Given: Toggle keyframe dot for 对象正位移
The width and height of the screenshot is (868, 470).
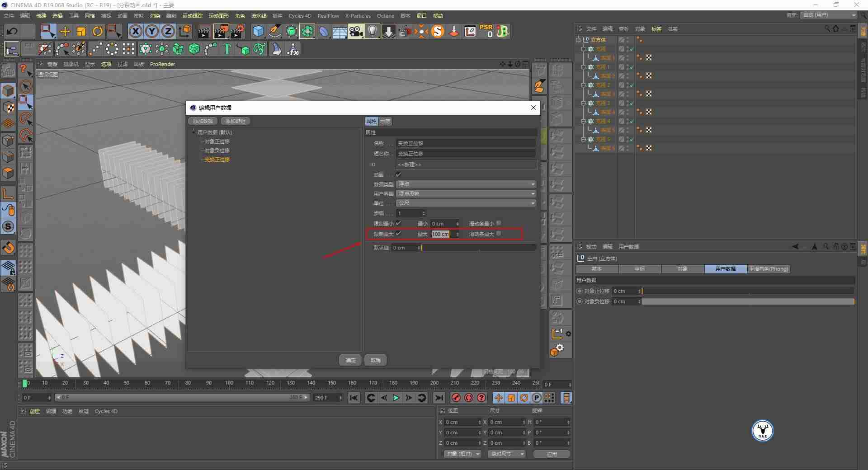Looking at the screenshot, I should [x=580, y=291].
